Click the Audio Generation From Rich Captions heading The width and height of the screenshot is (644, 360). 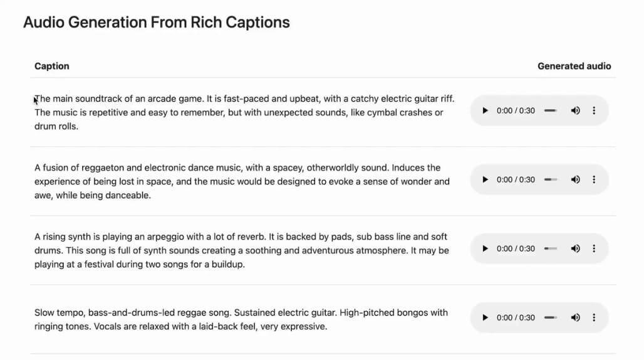pyautogui.click(x=157, y=23)
